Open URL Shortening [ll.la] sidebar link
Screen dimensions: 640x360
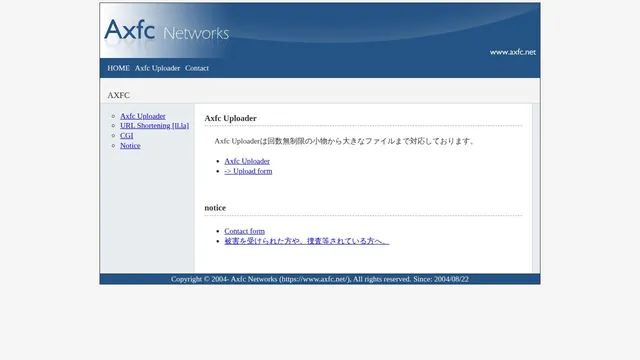tap(154, 126)
